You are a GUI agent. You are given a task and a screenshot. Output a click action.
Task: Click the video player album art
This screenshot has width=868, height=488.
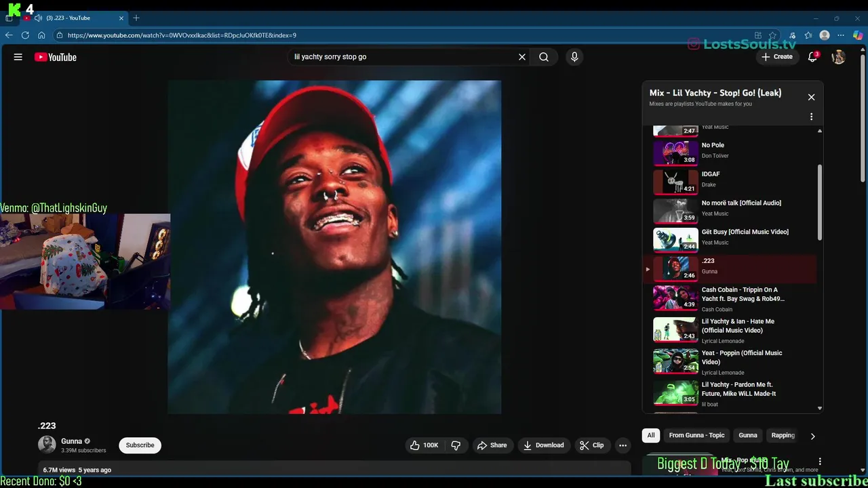pyautogui.click(x=334, y=247)
